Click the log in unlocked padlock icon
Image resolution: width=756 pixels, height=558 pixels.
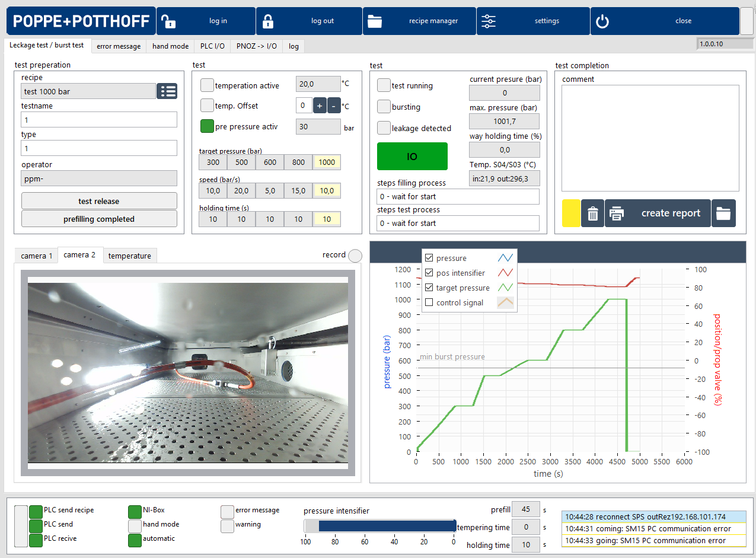click(169, 21)
